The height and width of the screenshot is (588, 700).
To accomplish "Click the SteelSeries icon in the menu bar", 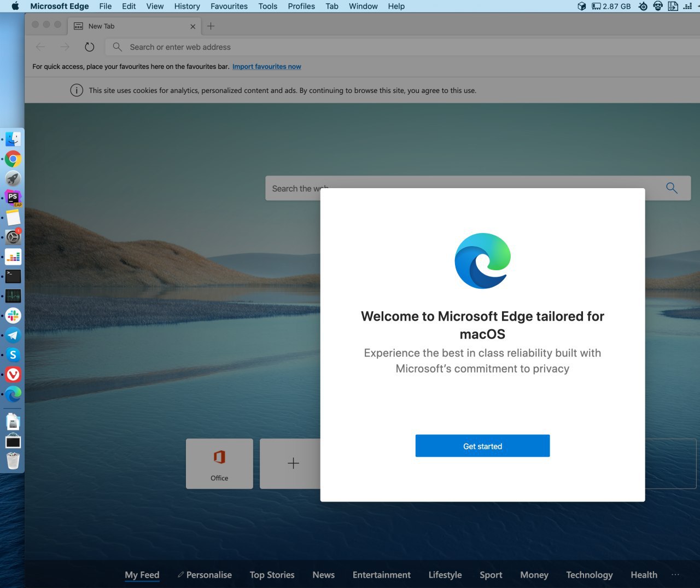I will point(643,6).
